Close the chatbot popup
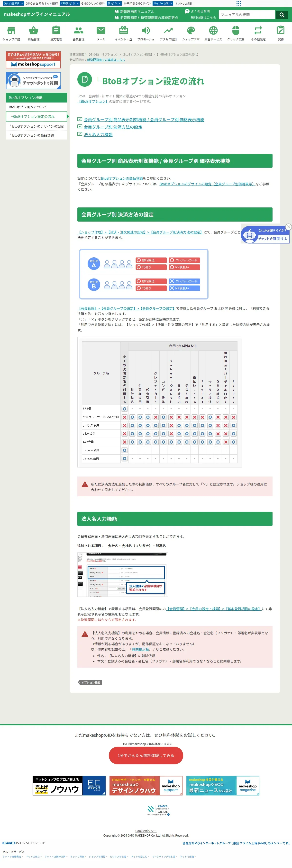The width and height of the screenshot is (292, 868). coord(288,227)
